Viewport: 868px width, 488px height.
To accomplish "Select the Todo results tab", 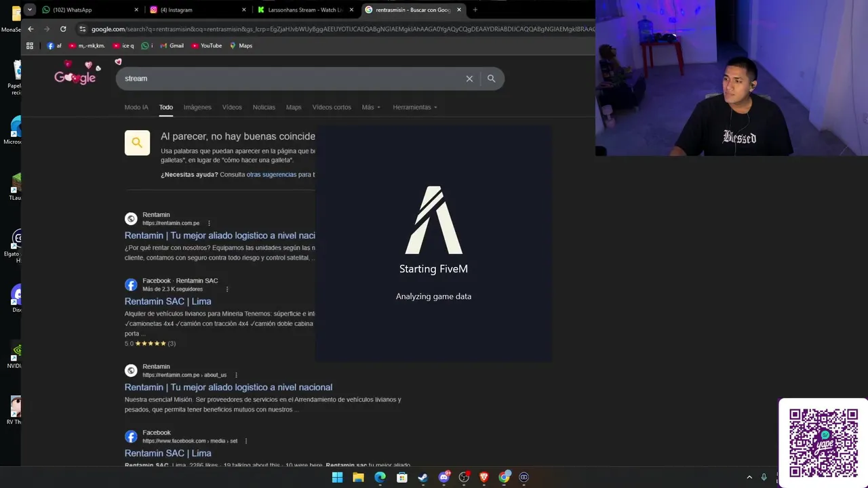I will pos(166,107).
